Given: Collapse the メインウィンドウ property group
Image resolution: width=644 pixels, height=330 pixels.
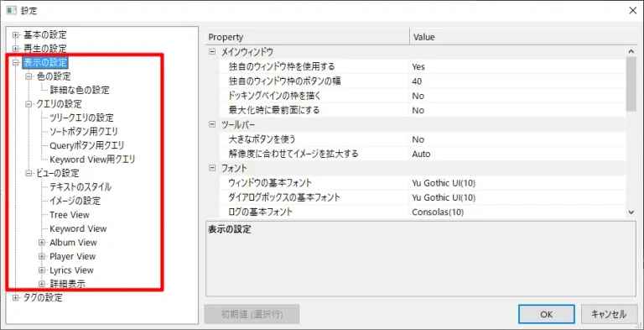Looking at the screenshot, I should point(212,52).
